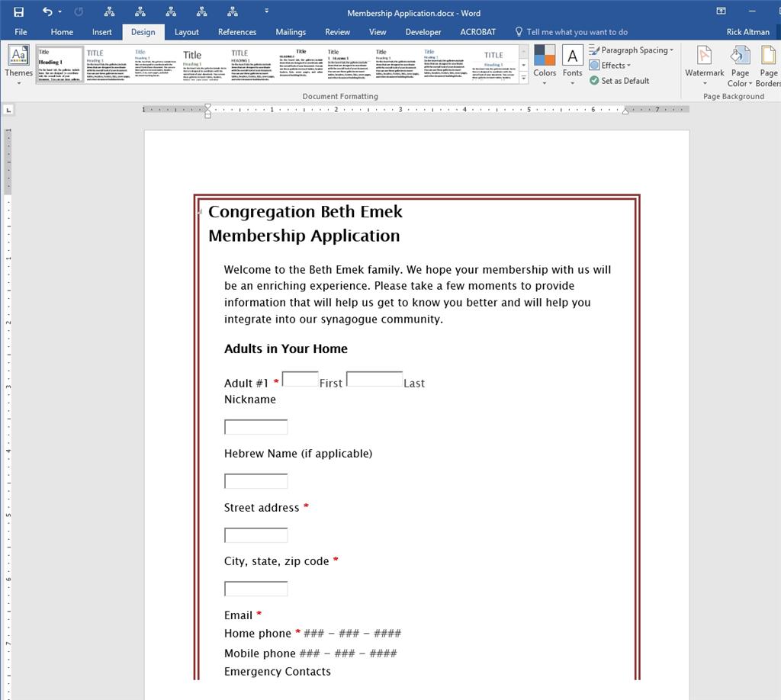Click 'Adults in Your Home' heading
781x700 pixels.
click(x=286, y=348)
